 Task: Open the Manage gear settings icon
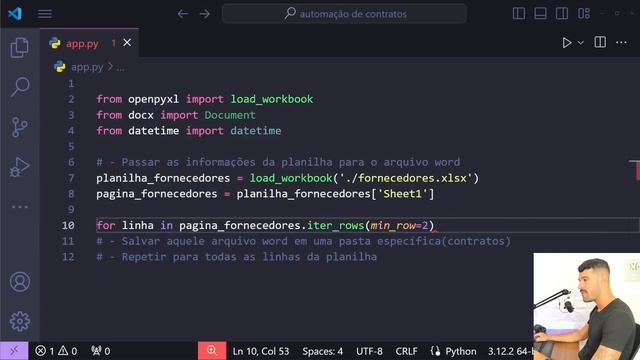[20, 321]
